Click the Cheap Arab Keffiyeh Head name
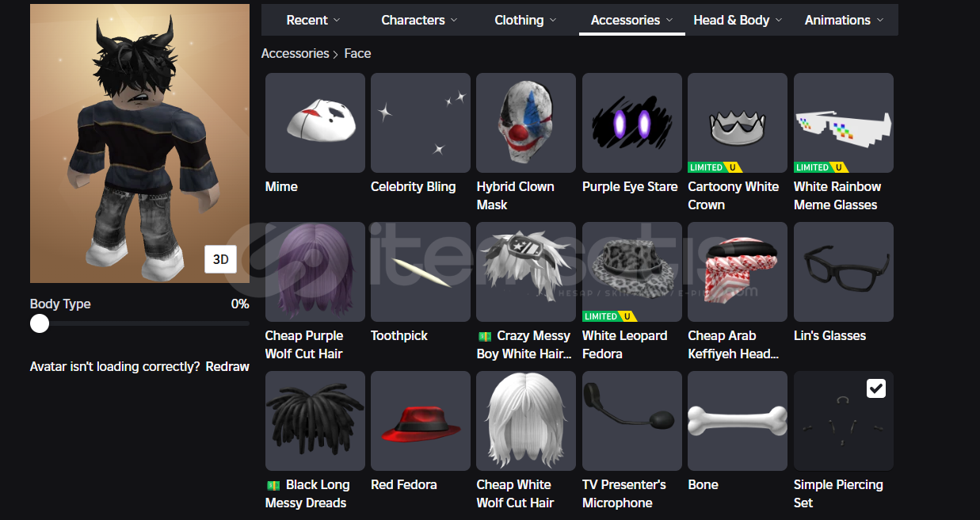The image size is (980, 520). pyautogui.click(x=734, y=345)
